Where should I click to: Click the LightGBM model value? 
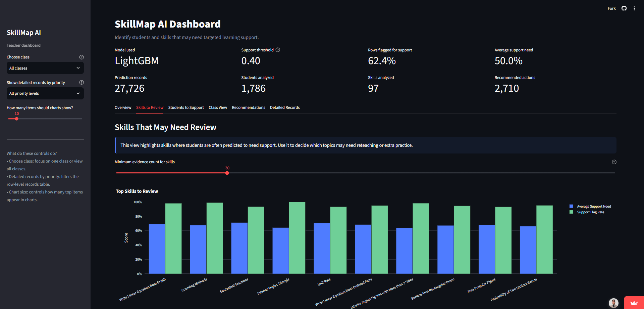point(137,61)
